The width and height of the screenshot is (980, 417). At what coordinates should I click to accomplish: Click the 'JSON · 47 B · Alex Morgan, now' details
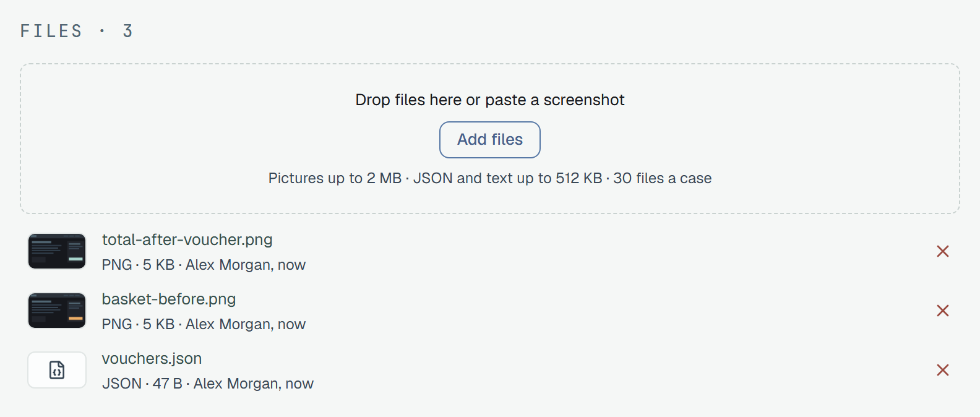pyautogui.click(x=208, y=384)
